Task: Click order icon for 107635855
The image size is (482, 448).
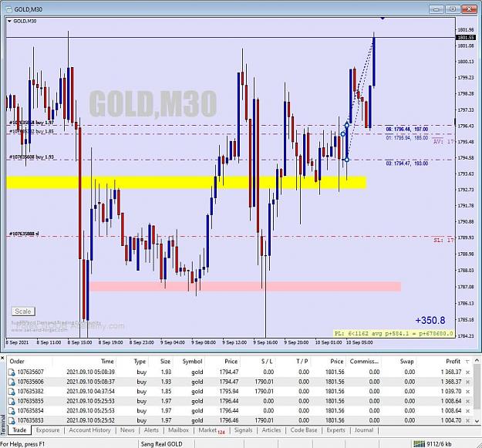Action: [12, 401]
